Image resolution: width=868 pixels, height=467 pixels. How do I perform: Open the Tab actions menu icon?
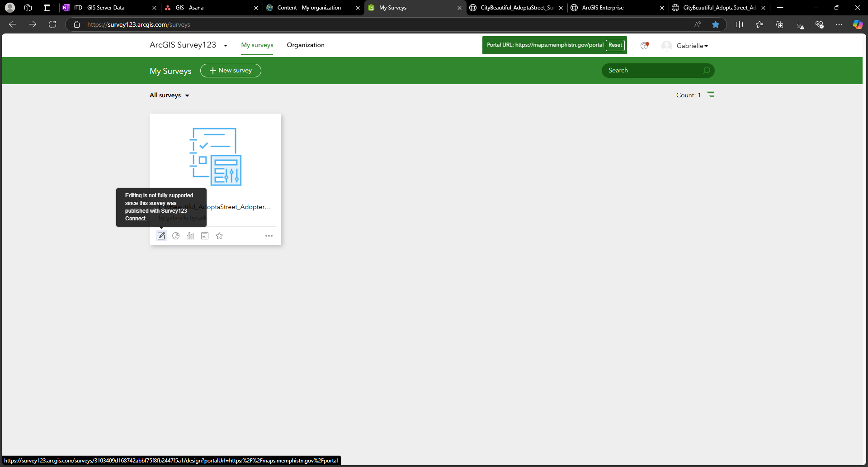click(47, 8)
